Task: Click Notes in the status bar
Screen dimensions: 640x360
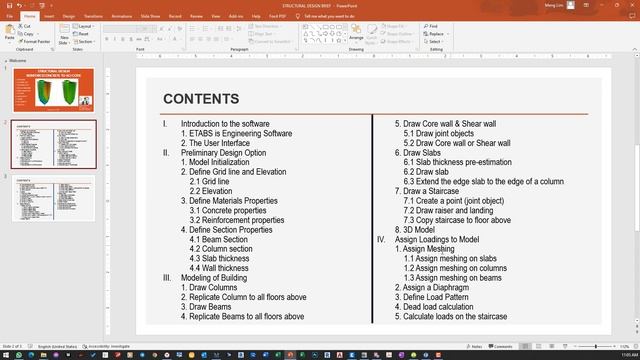Action: click(x=474, y=347)
